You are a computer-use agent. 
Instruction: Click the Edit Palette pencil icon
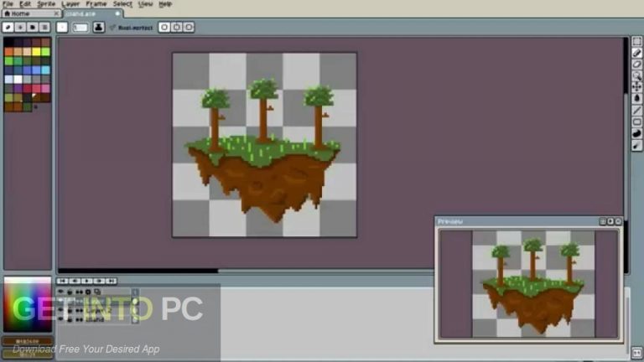[8, 28]
